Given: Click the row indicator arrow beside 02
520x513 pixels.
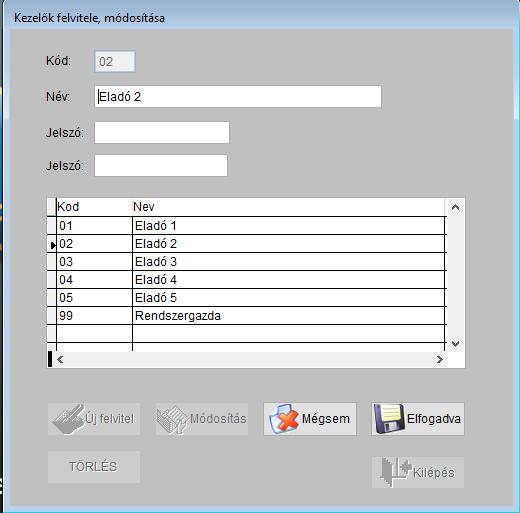Looking at the screenshot, I should point(53,245).
